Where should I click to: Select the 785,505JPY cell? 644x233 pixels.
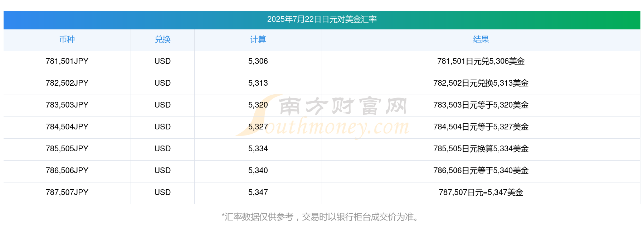point(67,149)
